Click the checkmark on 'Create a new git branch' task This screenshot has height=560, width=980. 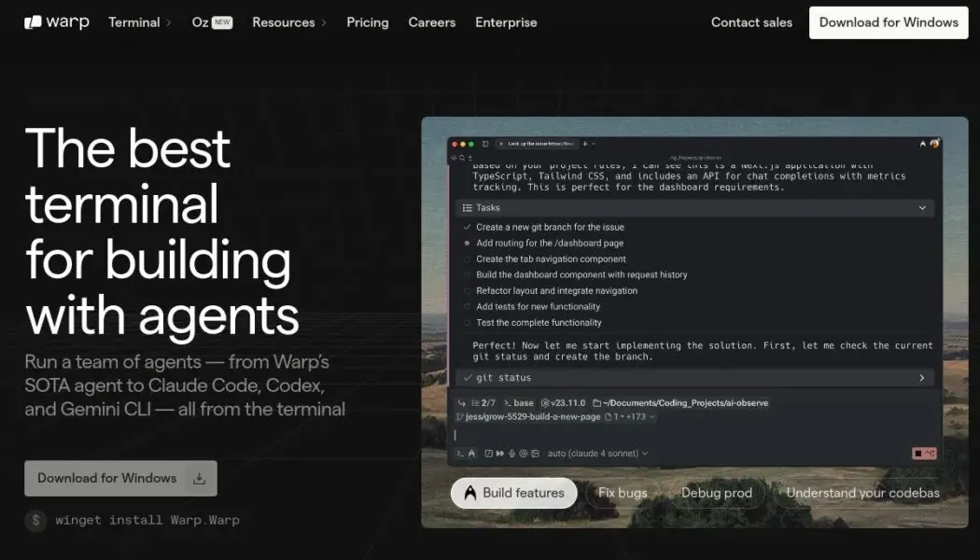(x=467, y=227)
